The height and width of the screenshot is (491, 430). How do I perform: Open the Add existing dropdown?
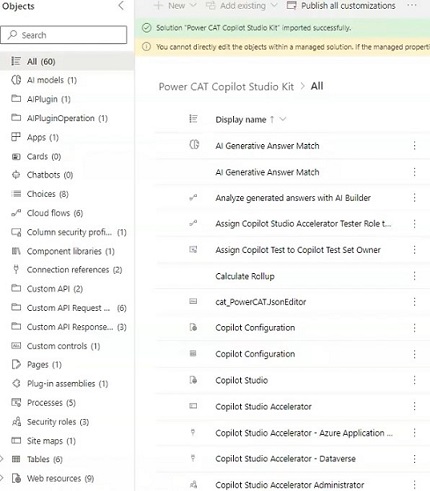tap(241, 6)
